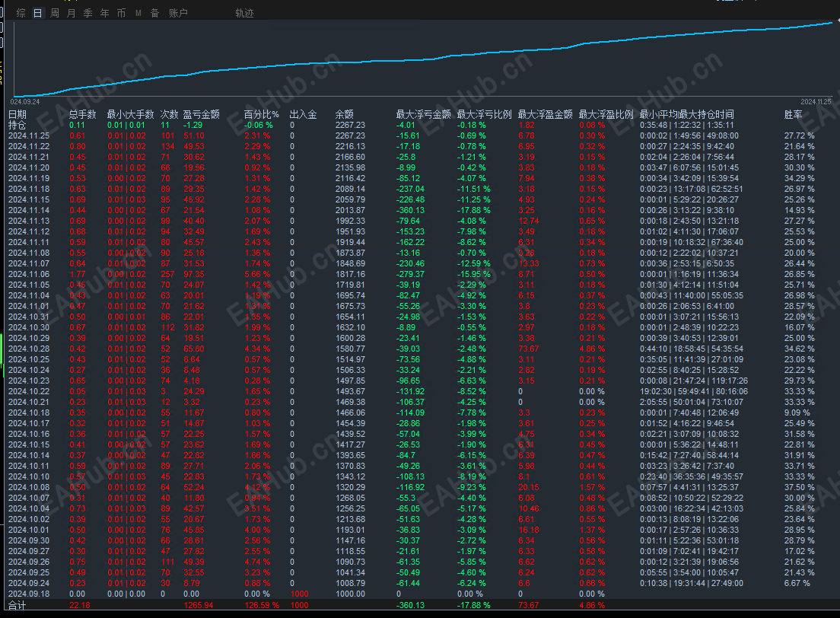Switch to the 账户 account tab
The image size is (840, 618).
[x=178, y=13]
